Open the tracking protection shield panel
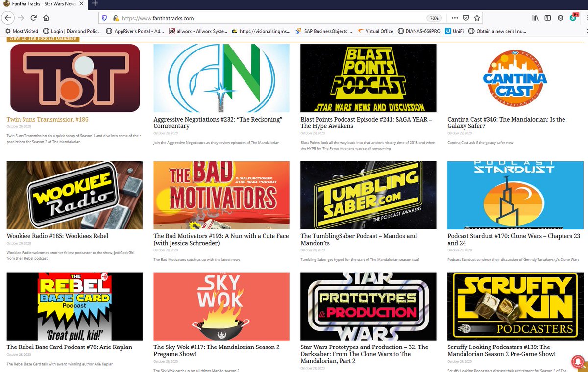The width and height of the screenshot is (588, 372). point(104,18)
